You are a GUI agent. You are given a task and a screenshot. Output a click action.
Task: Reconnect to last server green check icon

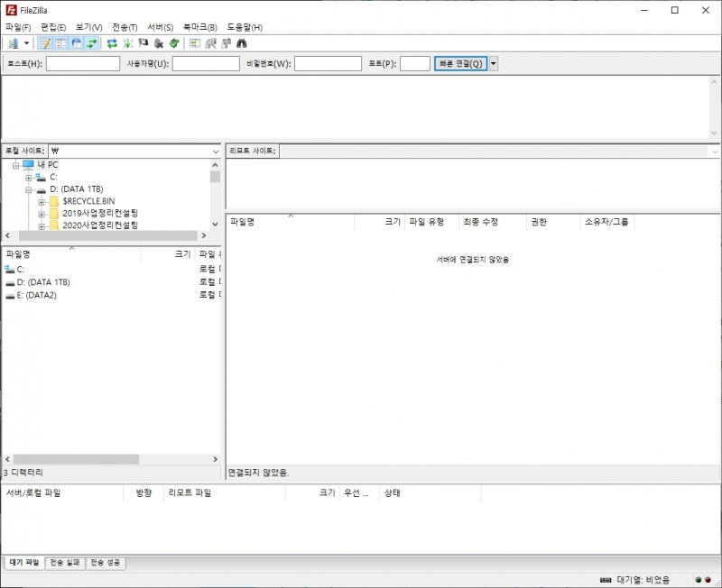(174, 43)
